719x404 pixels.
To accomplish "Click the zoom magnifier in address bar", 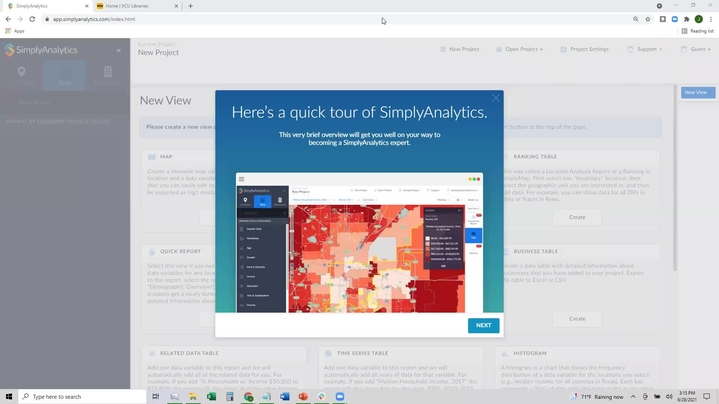I will coord(636,19).
